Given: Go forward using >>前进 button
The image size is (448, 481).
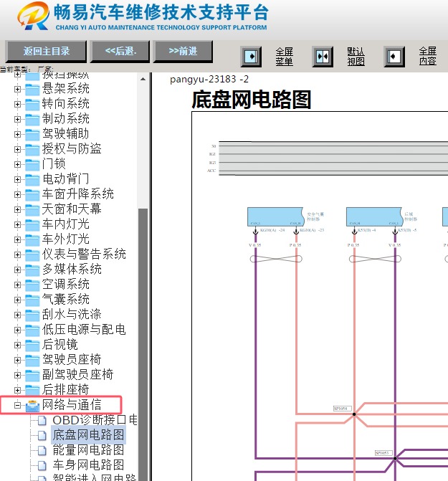Looking at the screenshot, I should (x=183, y=51).
